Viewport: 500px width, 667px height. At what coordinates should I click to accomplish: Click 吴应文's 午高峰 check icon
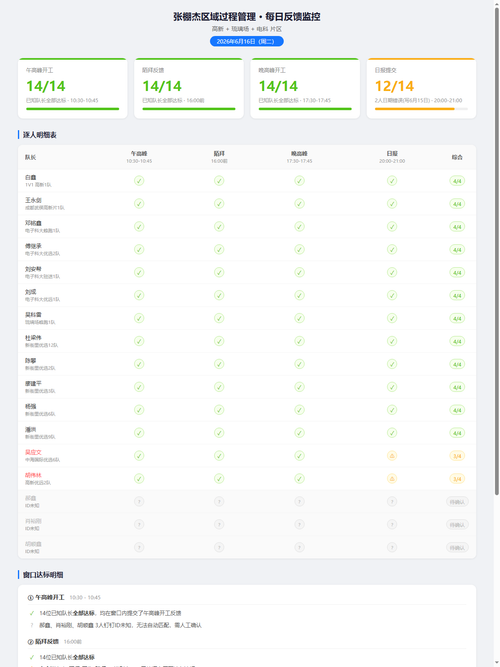click(139, 456)
